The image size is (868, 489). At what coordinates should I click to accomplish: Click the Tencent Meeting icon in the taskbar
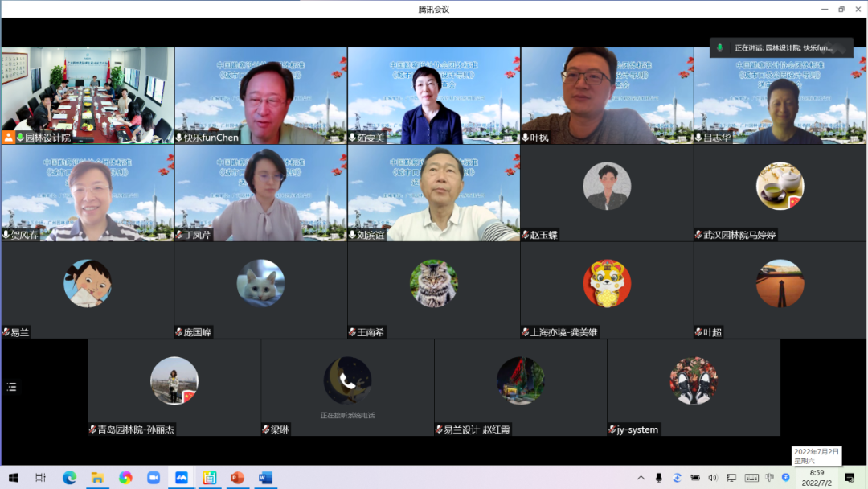click(x=182, y=478)
